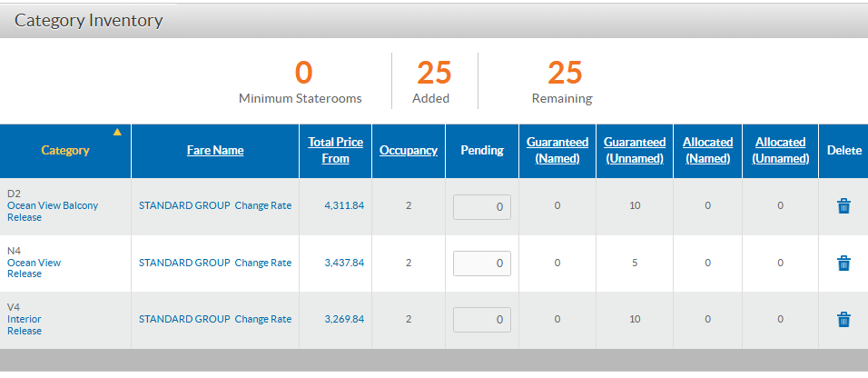868x378 pixels.
Task: Click Release link under V4 Interior
Action: pyautogui.click(x=25, y=332)
